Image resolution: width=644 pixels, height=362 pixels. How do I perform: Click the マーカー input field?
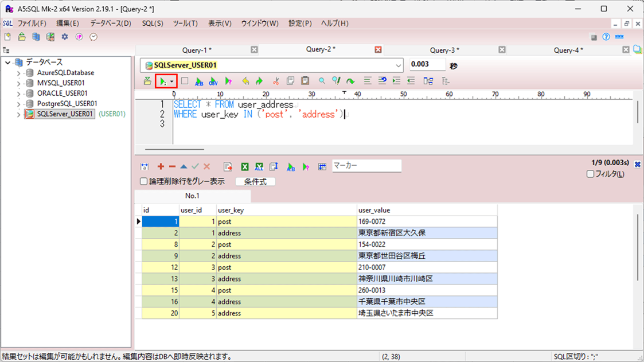point(366,166)
